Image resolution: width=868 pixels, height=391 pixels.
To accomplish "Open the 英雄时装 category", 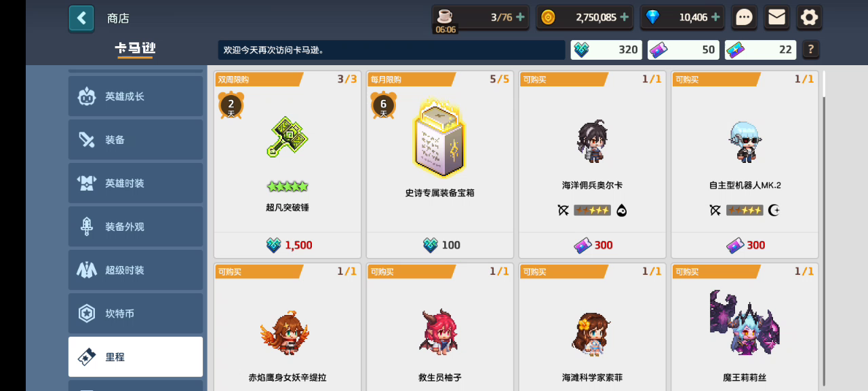I will tap(136, 183).
